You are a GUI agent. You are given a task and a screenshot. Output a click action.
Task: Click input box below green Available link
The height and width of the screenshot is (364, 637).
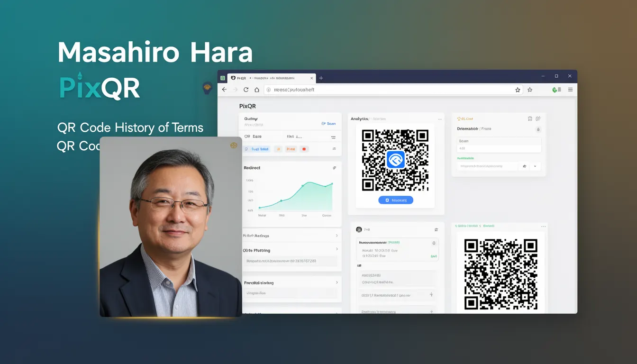[487, 166]
